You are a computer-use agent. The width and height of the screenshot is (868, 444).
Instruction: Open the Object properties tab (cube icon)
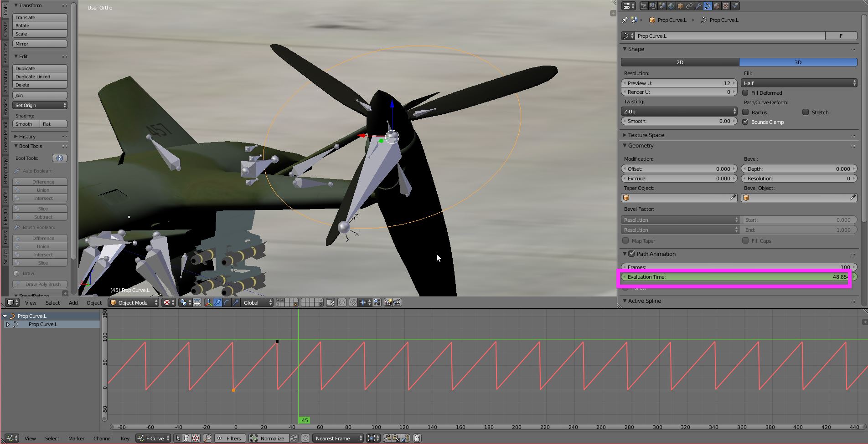[680, 6]
